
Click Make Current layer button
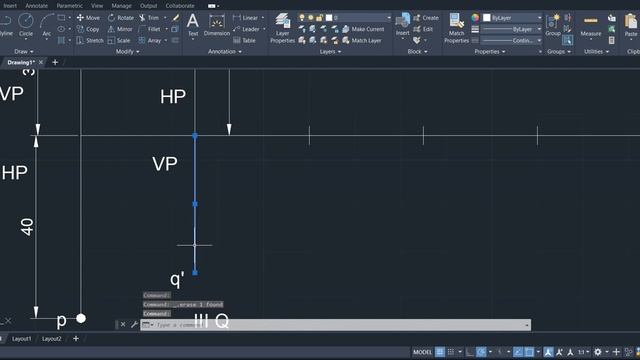click(x=363, y=29)
